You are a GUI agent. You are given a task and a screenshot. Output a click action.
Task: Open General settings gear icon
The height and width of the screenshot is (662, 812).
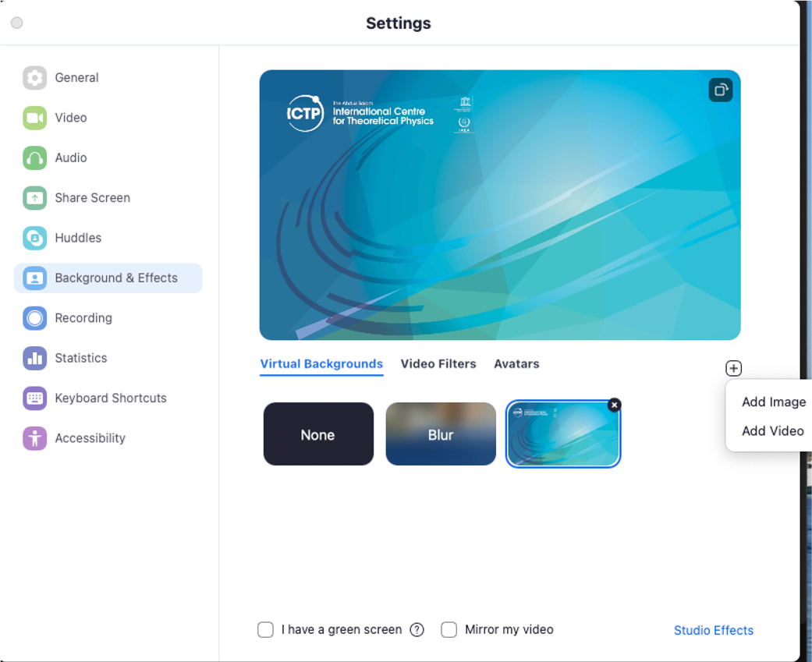tap(34, 78)
